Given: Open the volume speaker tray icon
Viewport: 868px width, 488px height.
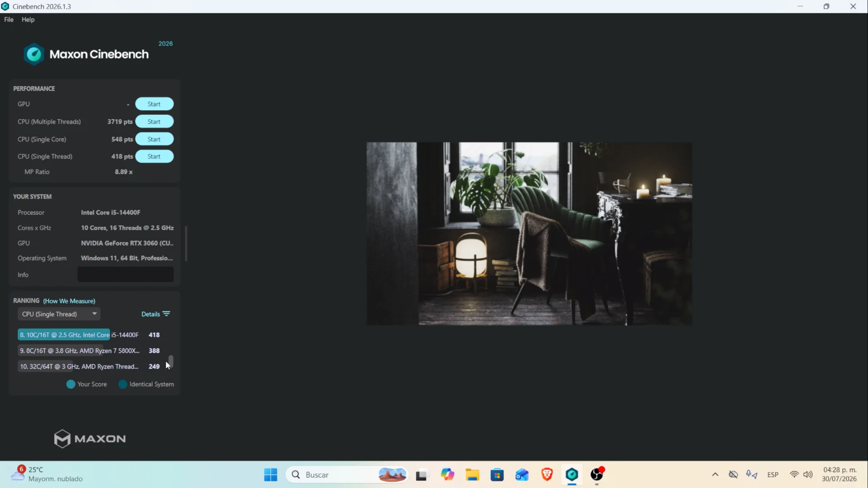Looking at the screenshot, I should click(808, 474).
